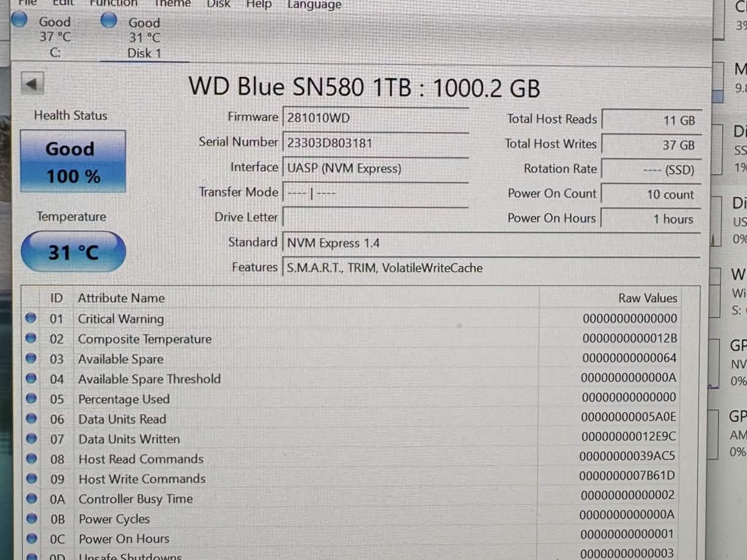Select the Composite Temperature attribute name
The image size is (747, 560).
tap(145, 339)
